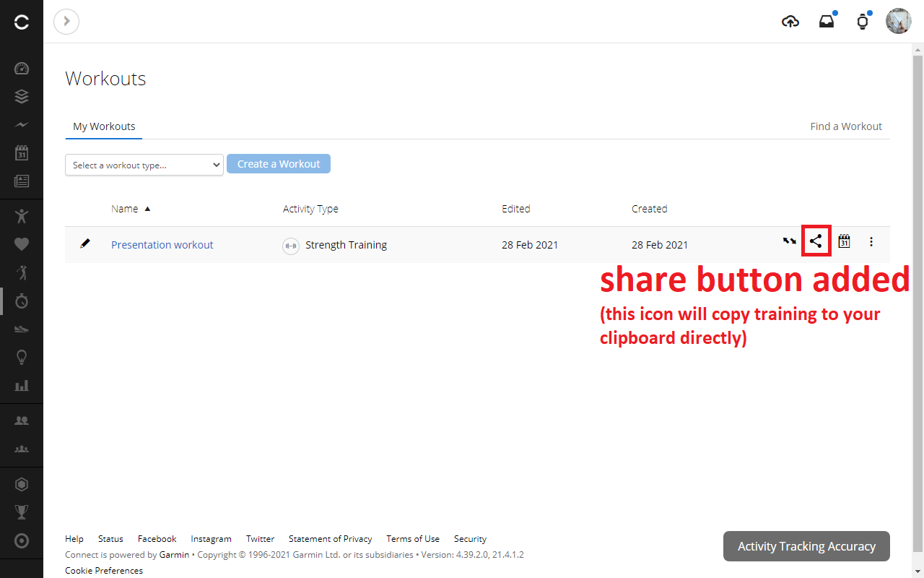Open the bar chart reports icon
This screenshot has height=578, width=924.
coord(22,385)
